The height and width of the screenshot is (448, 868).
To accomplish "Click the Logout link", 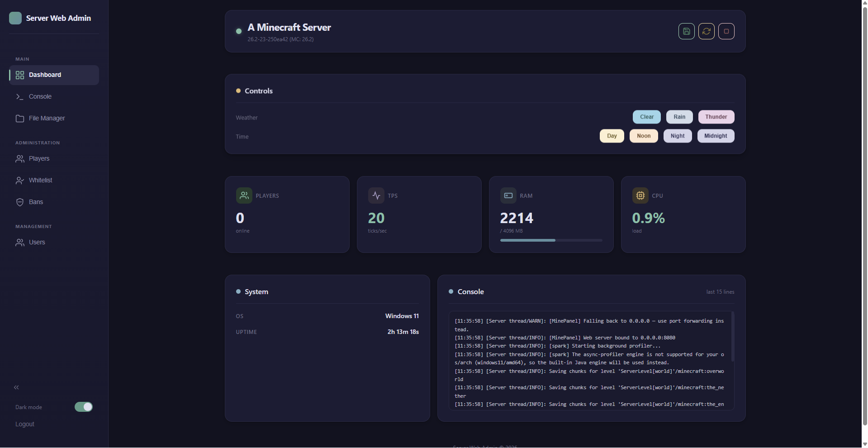I will [25, 424].
